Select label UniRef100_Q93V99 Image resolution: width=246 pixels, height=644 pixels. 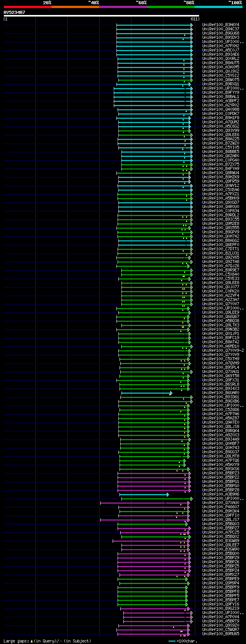(221, 131)
